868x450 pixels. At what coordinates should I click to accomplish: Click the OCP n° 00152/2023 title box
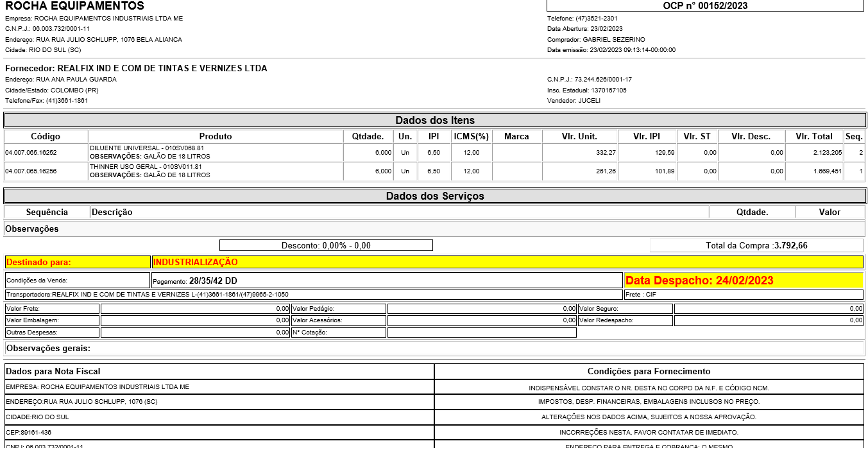(x=704, y=6)
